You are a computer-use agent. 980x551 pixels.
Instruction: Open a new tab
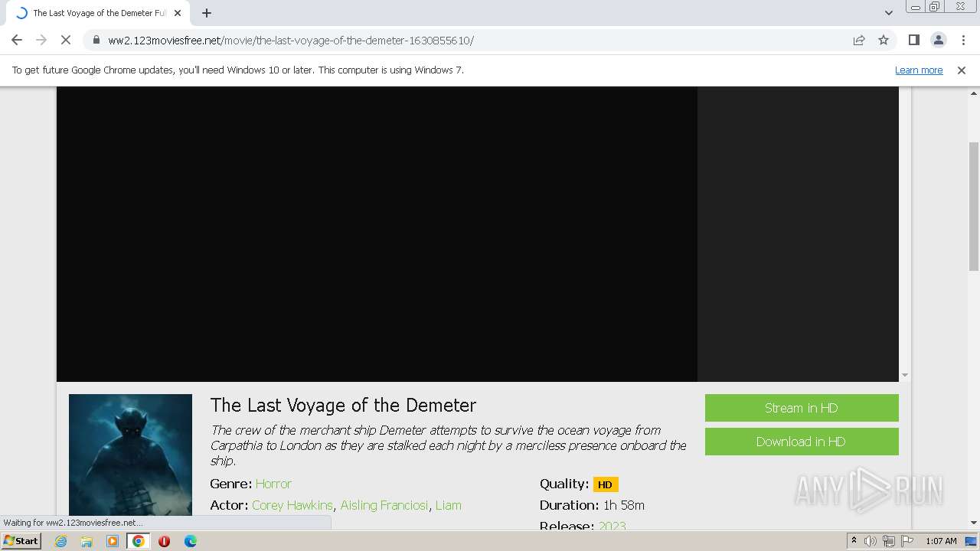click(207, 13)
